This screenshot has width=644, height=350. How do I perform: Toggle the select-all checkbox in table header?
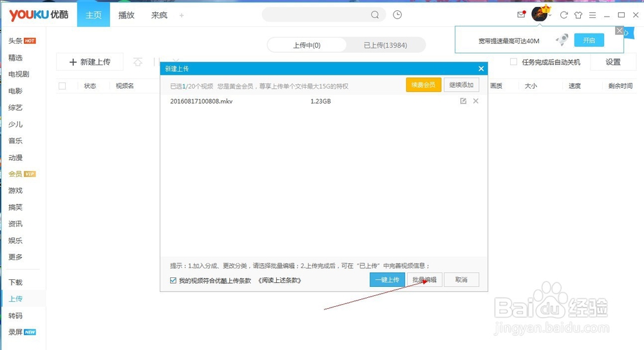pos(62,86)
